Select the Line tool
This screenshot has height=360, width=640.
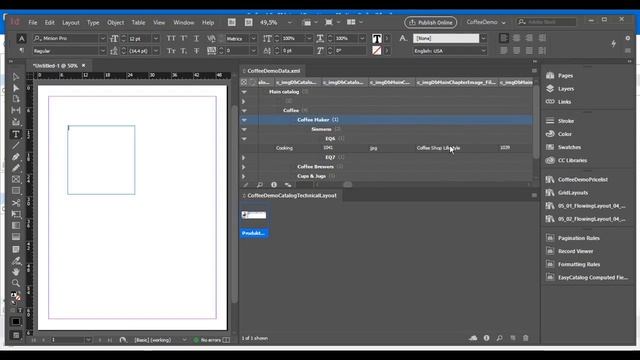16,145
